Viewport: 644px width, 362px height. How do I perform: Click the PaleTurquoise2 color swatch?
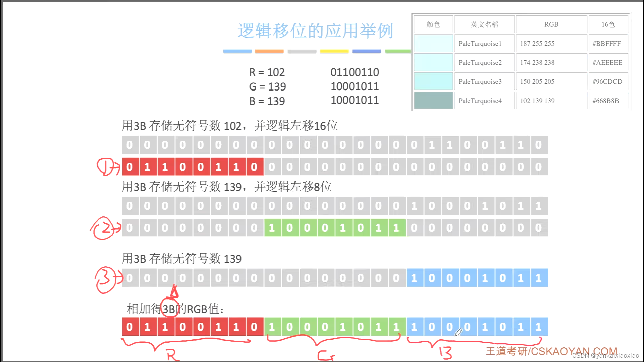pyautogui.click(x=433, y=62)
